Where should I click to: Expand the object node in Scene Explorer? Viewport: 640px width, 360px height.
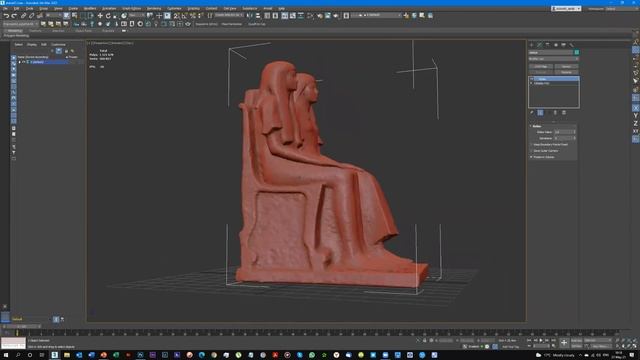click(x=20, y=62)
